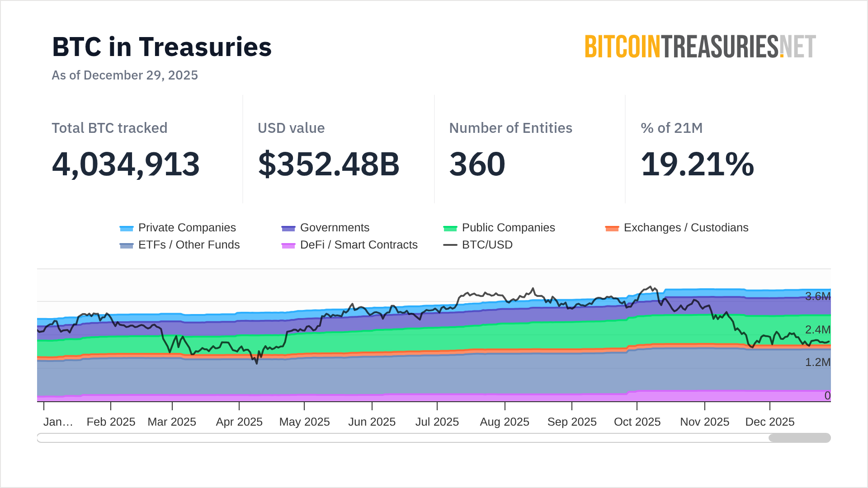Click the Oct 2025 axis label
Image resolution: width=868 pixels, height=488 pixels.
tap(637, 422)
